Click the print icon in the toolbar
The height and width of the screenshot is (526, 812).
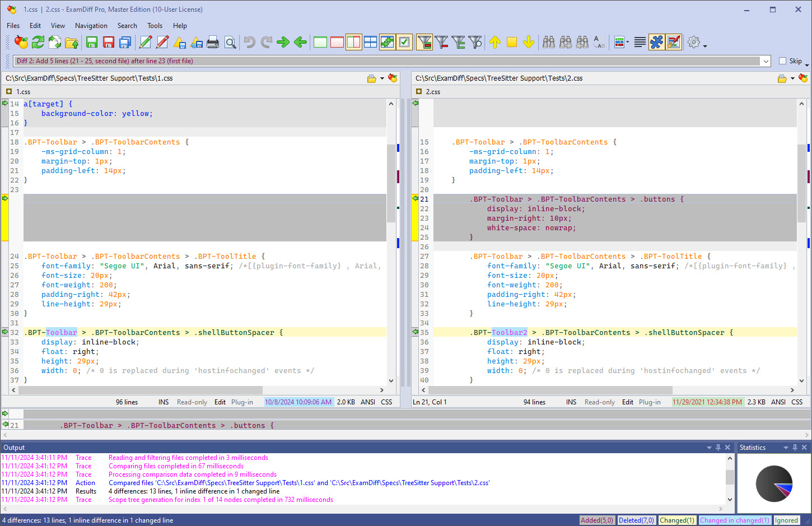click(213, 42)
